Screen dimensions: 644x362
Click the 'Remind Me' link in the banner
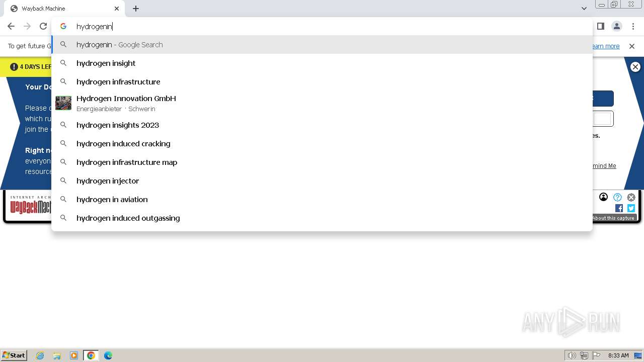(604, 166)
